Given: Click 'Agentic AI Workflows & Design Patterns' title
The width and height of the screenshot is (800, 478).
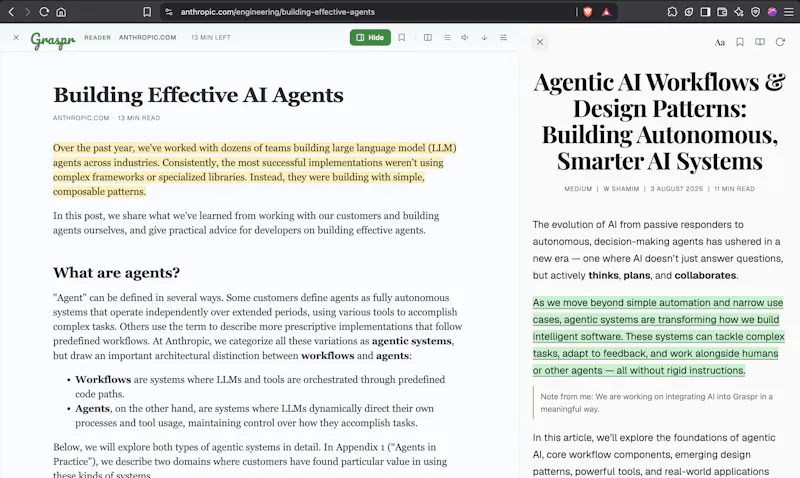Looking at the screenshot, I should click(659, 121).
